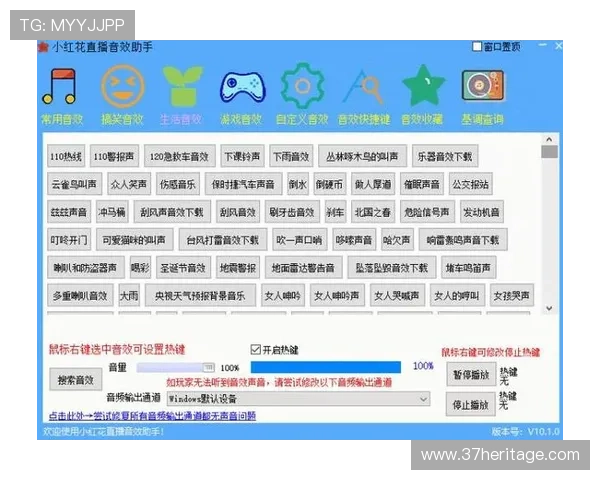
Task: Play the 刹车 sound effect
Action: coord(335,212)
